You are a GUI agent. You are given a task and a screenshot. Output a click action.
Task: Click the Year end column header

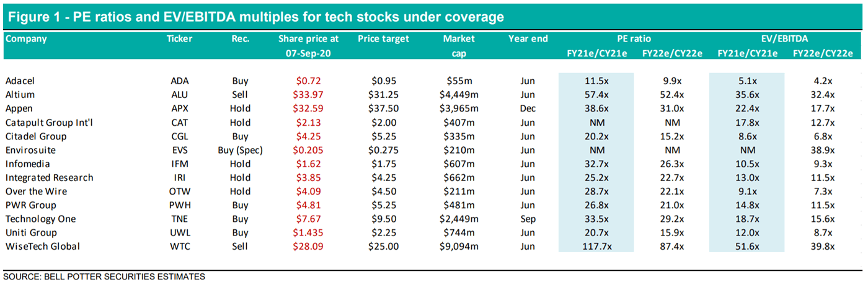pos(528,39)
